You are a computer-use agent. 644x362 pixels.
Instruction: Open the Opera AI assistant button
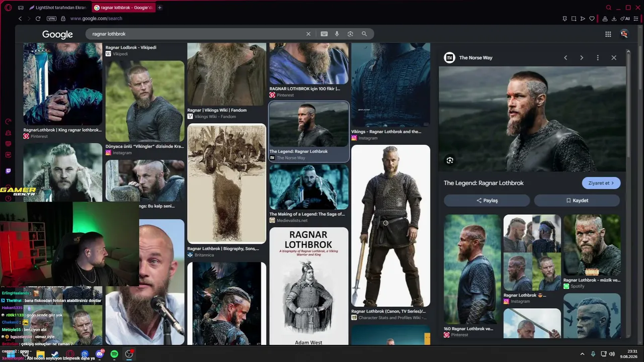625,19
